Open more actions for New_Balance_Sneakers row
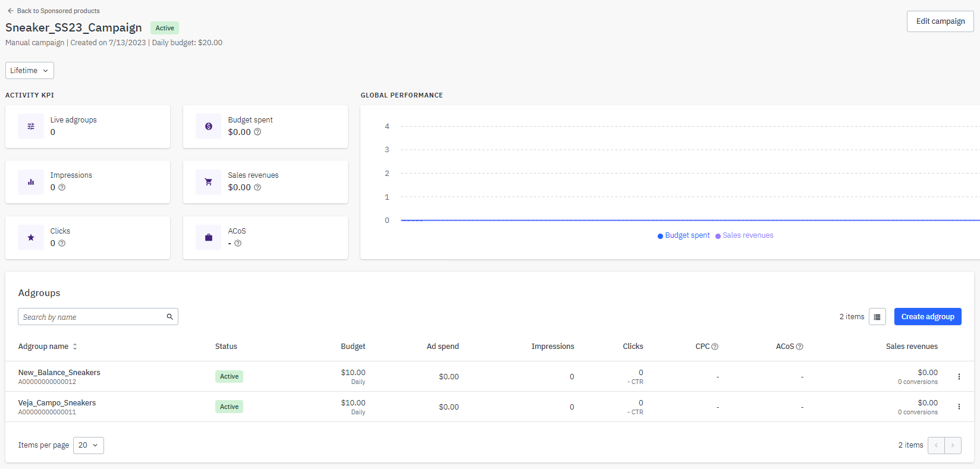The width and height of the screenshot is (980, 469). tap(959, 376)
